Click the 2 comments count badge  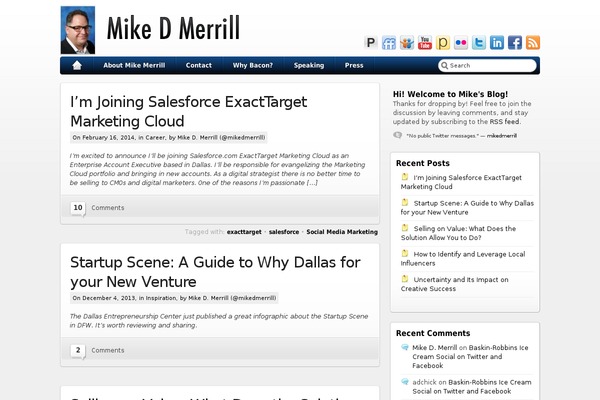pyautogui.click(x=78, y=351)
